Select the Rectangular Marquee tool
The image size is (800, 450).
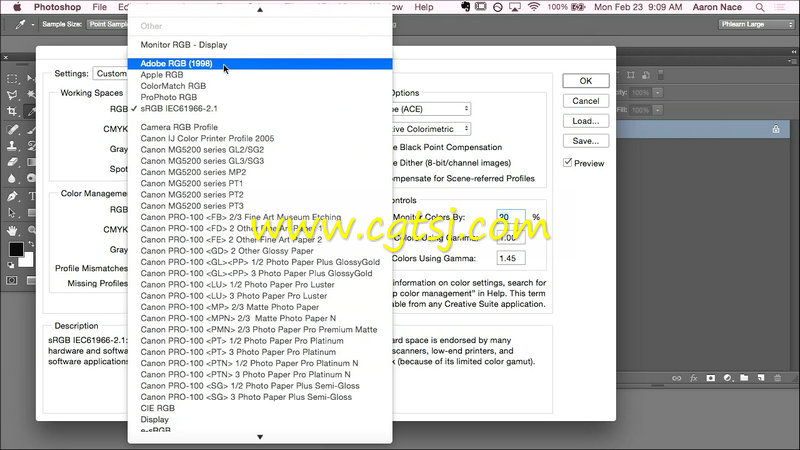(x=12, y=79)
